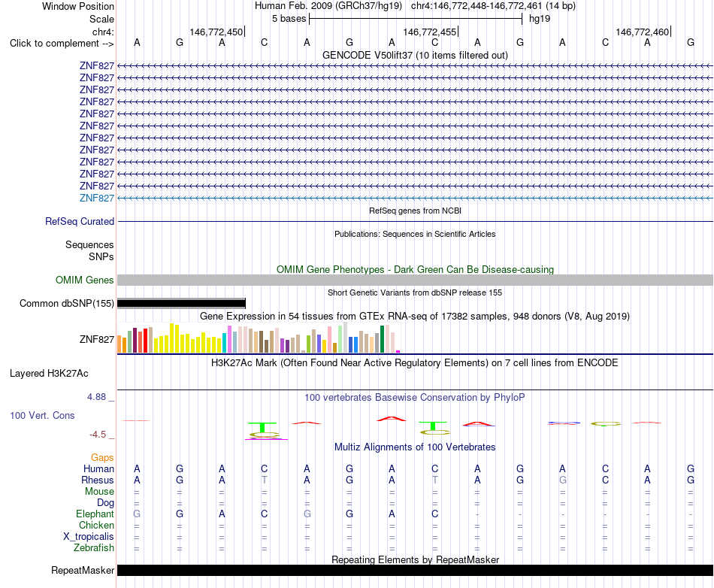
Task: Click the Human Feb. 2009 (GRCh37/hg19) header
Action: coord(328,6)
